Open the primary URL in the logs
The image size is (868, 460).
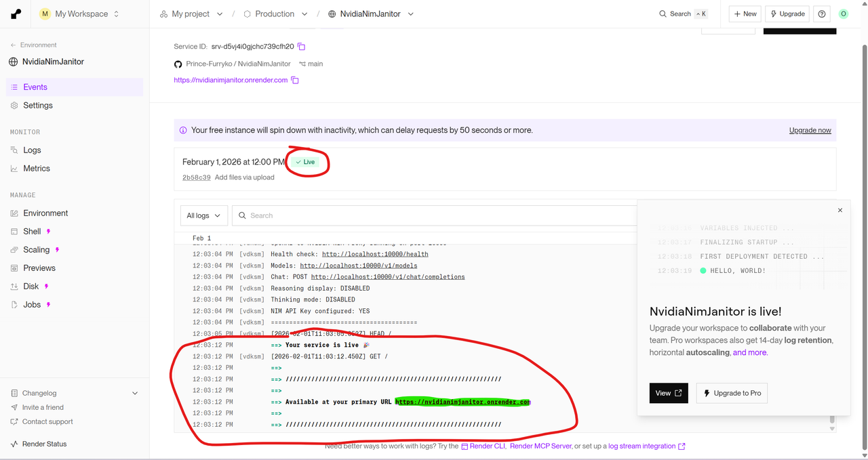pos(463,402)
